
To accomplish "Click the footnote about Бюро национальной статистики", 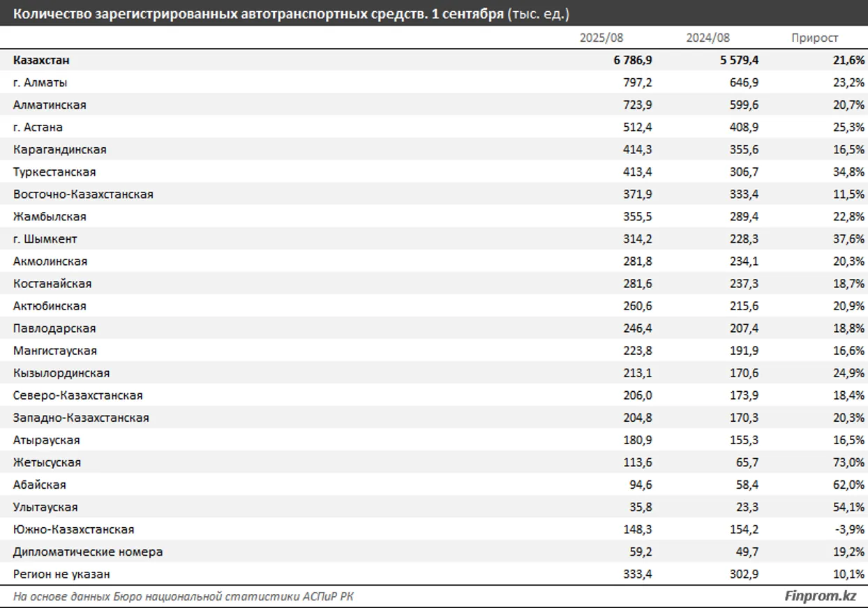I will click(188, 596).
